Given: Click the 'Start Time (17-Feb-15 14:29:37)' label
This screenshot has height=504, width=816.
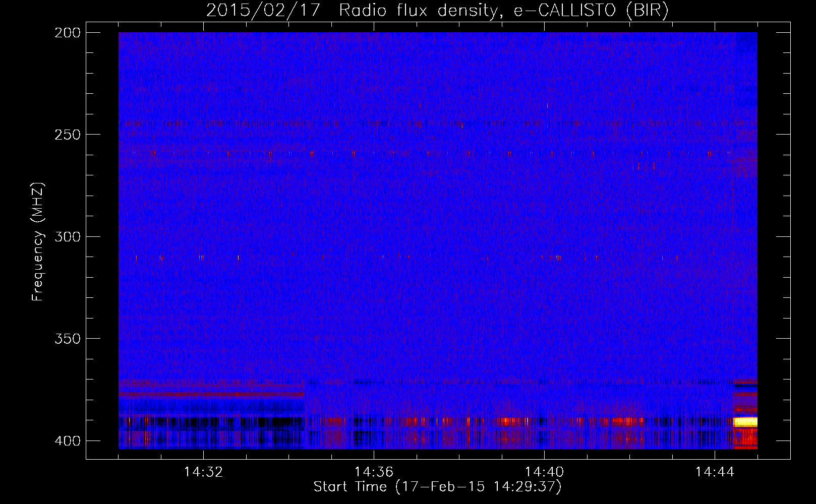Looking at the screenshot, I should point(437,487).
